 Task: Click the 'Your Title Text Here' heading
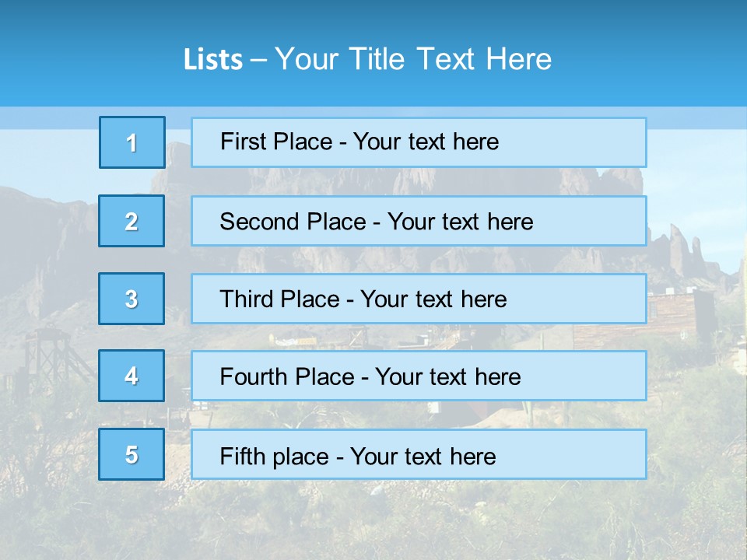pyautogui.click(x=413, y=59)
